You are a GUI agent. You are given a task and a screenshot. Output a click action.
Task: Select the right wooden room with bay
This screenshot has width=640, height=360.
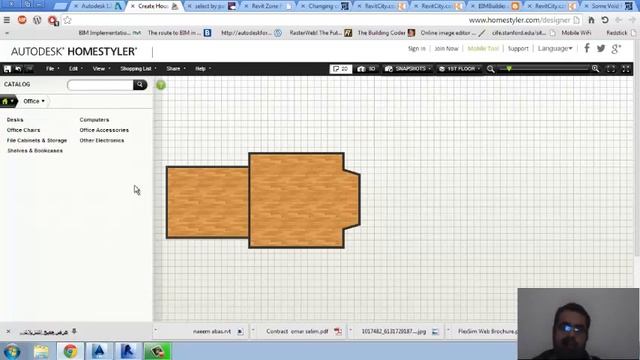(x=304, y=200)
